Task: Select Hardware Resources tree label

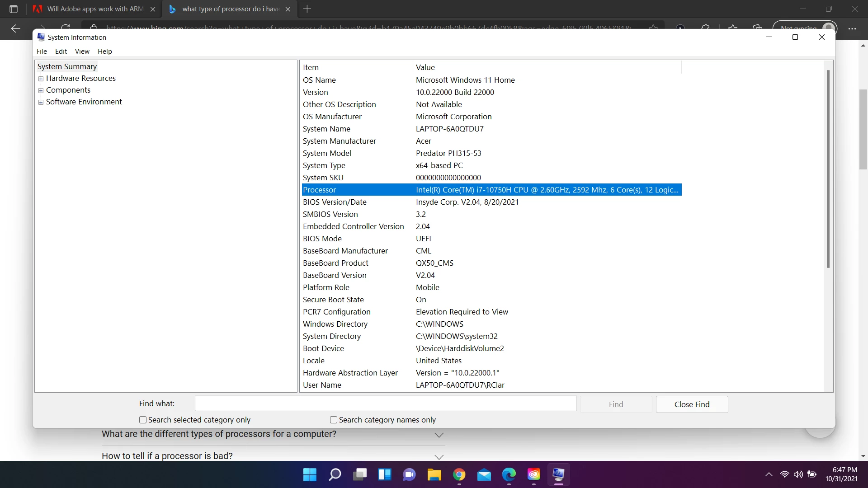Action: point(81,78)
